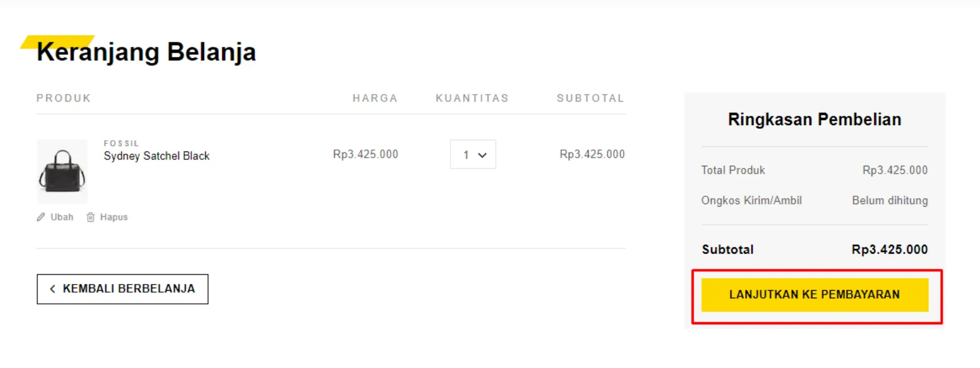Click the back chevron in Kembali Berbelanja

52,289
